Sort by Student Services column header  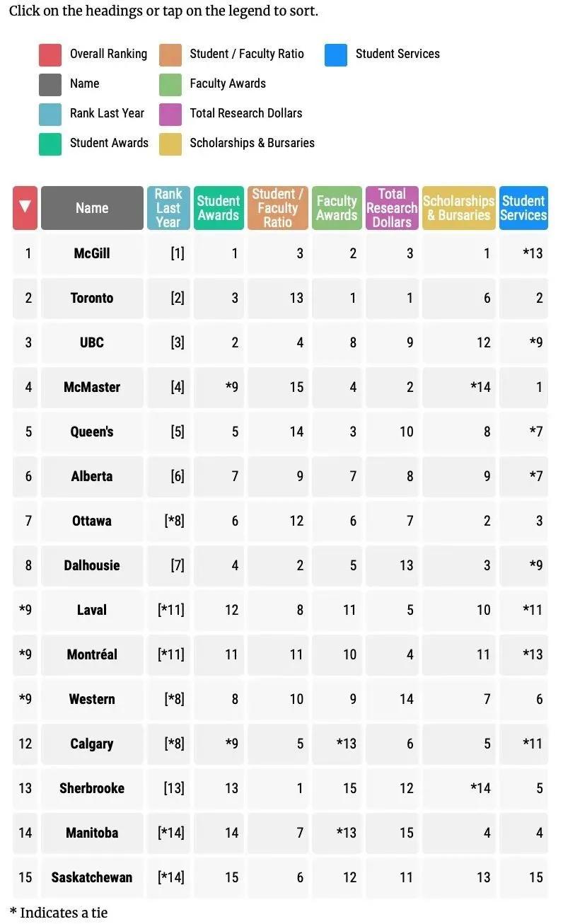coord(523,208)
